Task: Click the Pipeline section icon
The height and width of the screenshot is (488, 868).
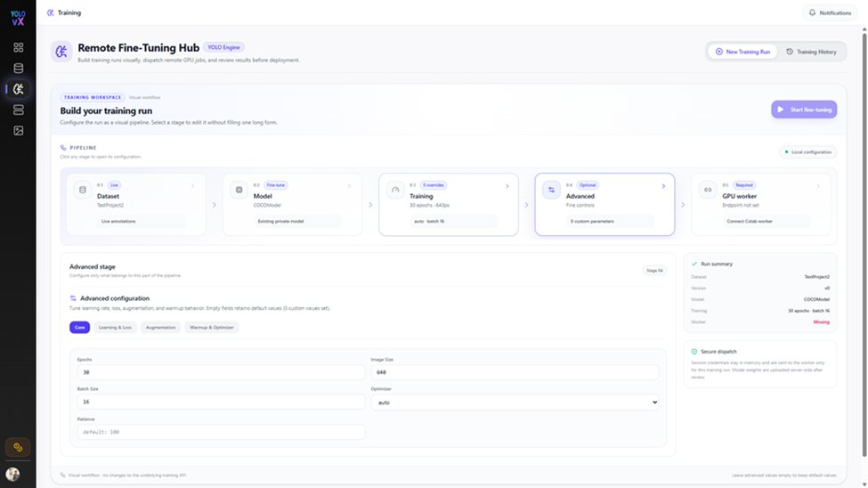Action: pos(63,148)
